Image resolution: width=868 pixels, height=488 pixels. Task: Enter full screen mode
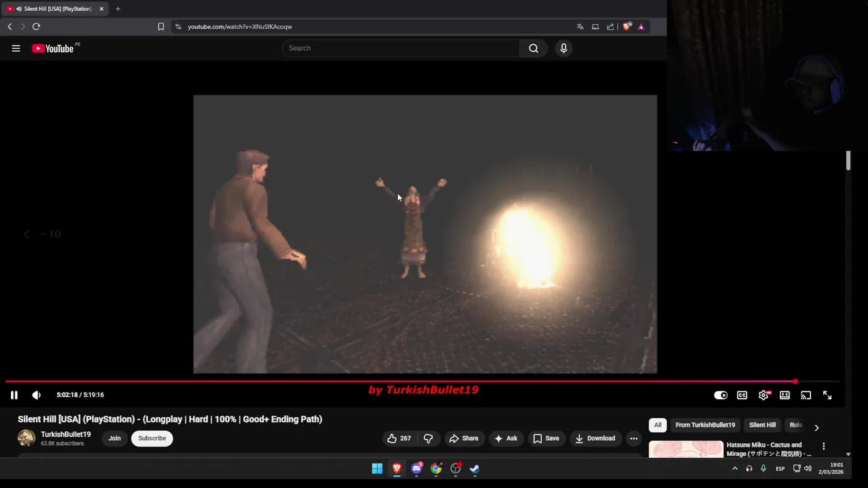(827, 395)
